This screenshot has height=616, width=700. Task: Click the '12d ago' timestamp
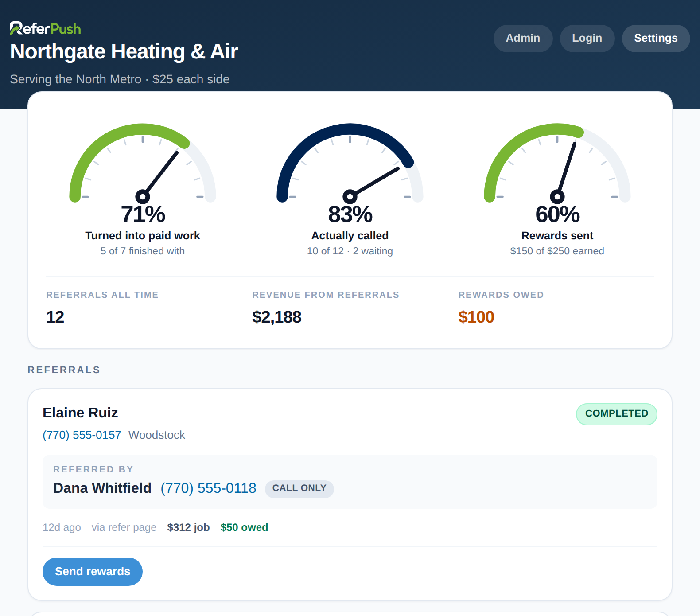[x=62, y=527]
